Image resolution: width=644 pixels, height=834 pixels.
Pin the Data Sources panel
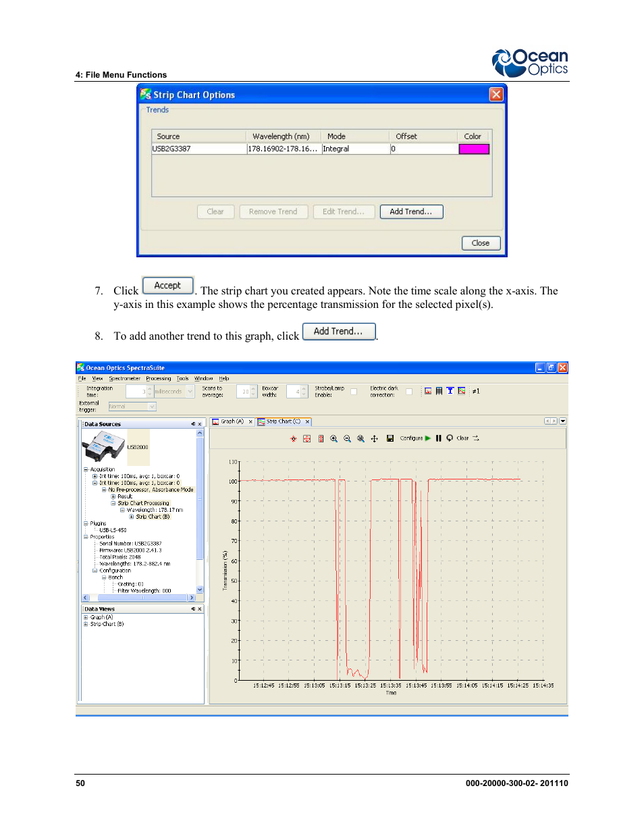click(193, 424)
